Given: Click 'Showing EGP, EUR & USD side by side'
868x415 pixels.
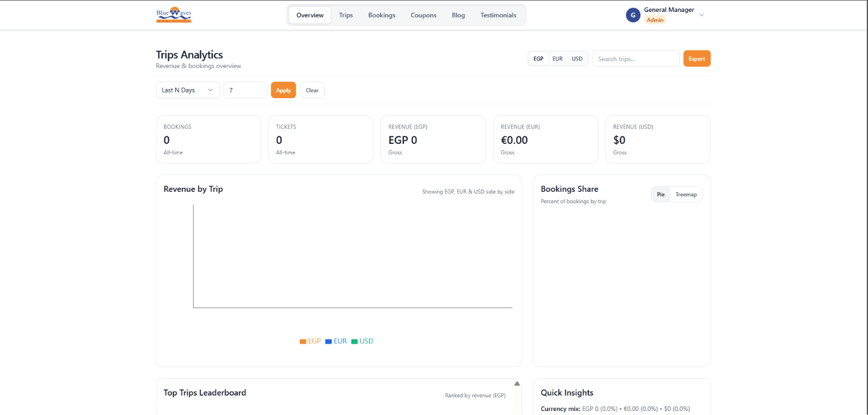Looking at the screenshot, I should [x=468, y=192].
